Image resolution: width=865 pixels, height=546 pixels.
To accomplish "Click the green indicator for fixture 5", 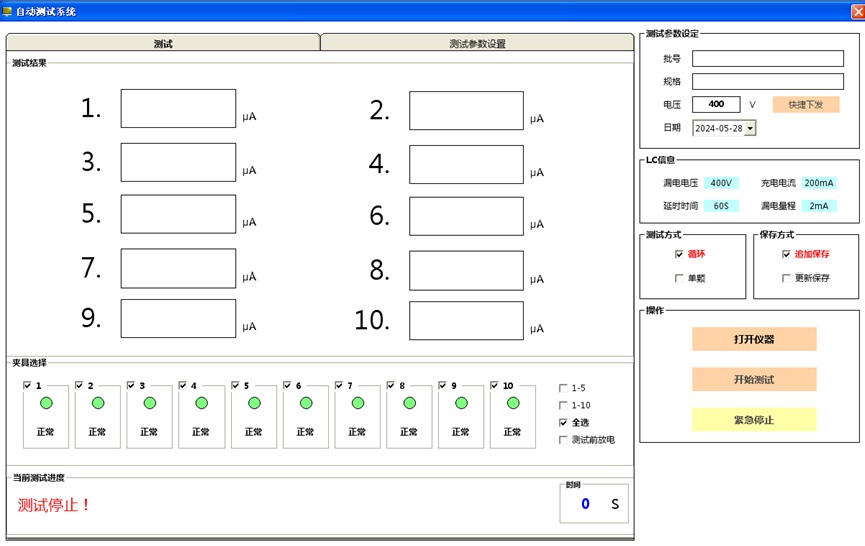I will click(x=254, y=403).
